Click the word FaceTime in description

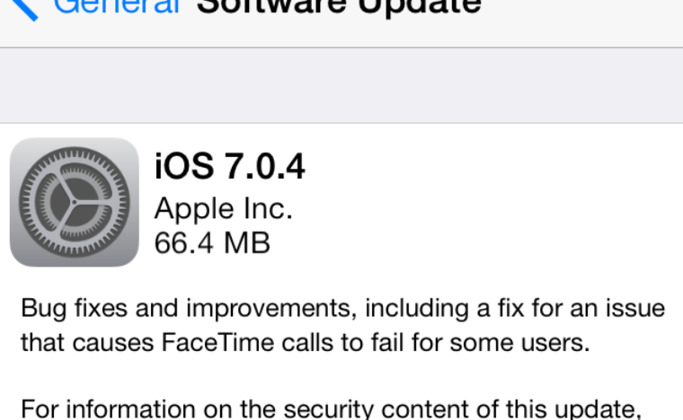click(218, 342)
